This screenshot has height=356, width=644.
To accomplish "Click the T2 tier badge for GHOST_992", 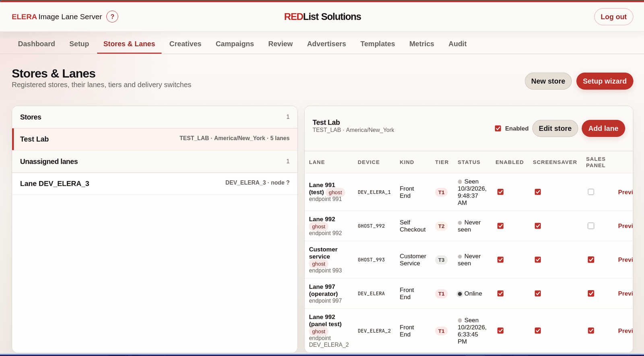I will point(441,226).
